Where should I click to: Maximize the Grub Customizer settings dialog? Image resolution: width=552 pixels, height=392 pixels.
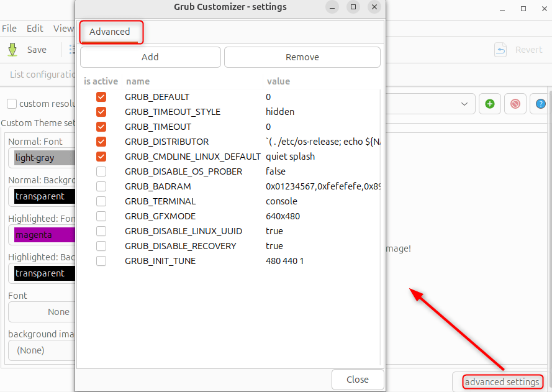pos(353,7)
